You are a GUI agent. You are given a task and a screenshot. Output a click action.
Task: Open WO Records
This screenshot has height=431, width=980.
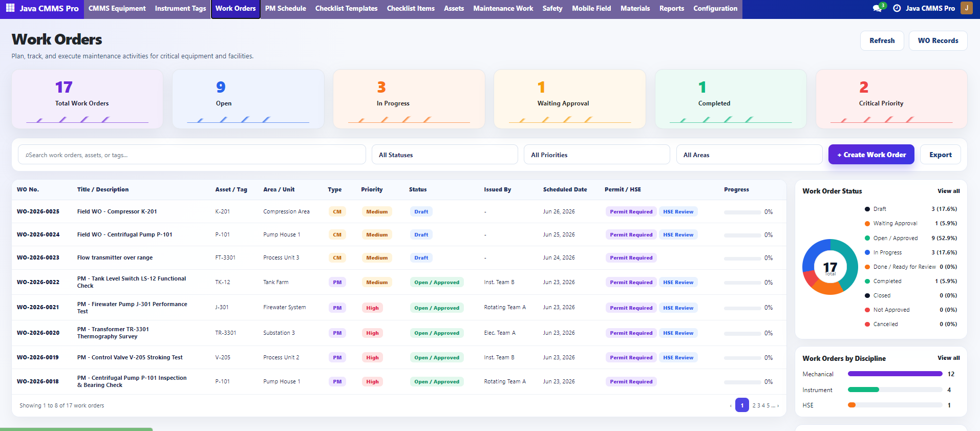pos(938,40)
